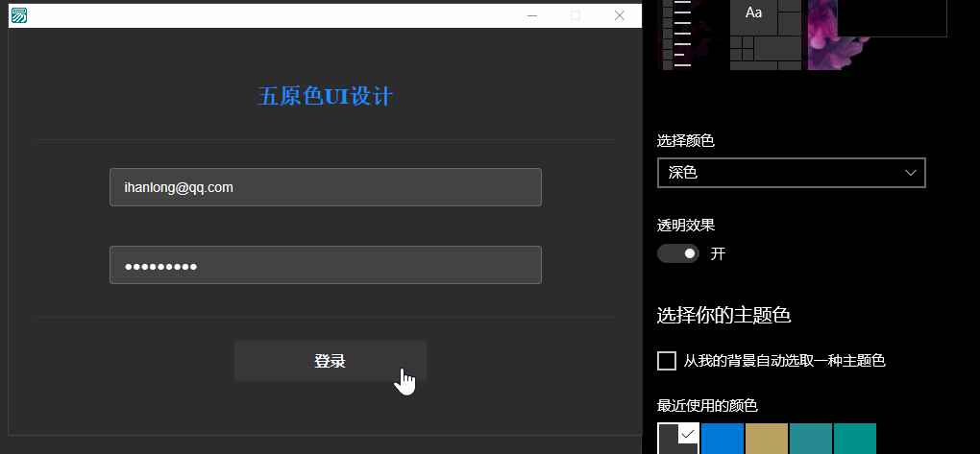The width and height of the screenshot is (980, 454).
Task: Click the 登录 login button
Action: pyautogui.click(x=330, y=361)
